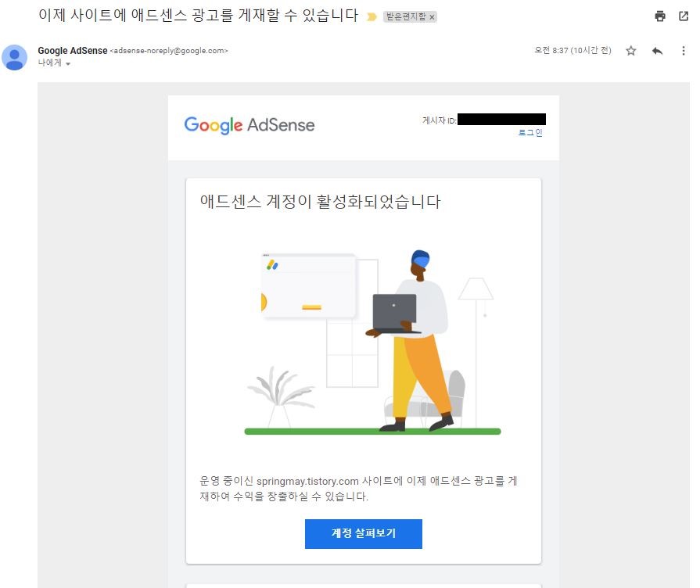700x588 pixels.
Task: Click the 오전 8:37 timestamp
Action: [x=573, y=50]
